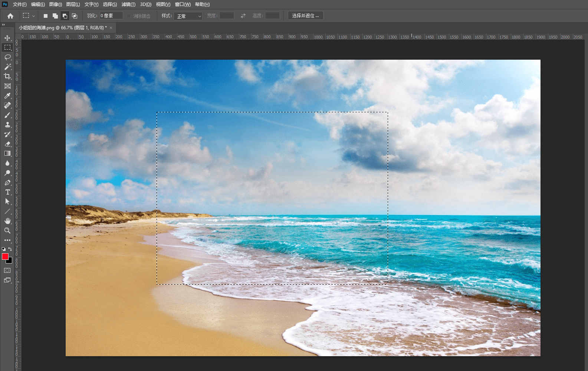Click the 选择并遮住 button
Viewport: 588px width, 371px height.
305,16
